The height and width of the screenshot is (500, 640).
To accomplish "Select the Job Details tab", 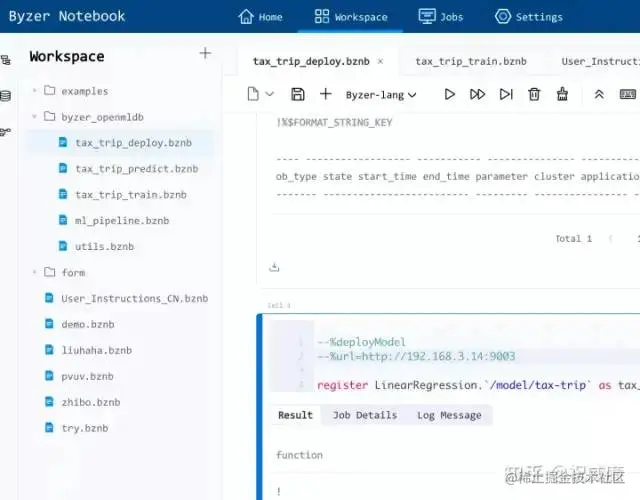I will [365, 415].
